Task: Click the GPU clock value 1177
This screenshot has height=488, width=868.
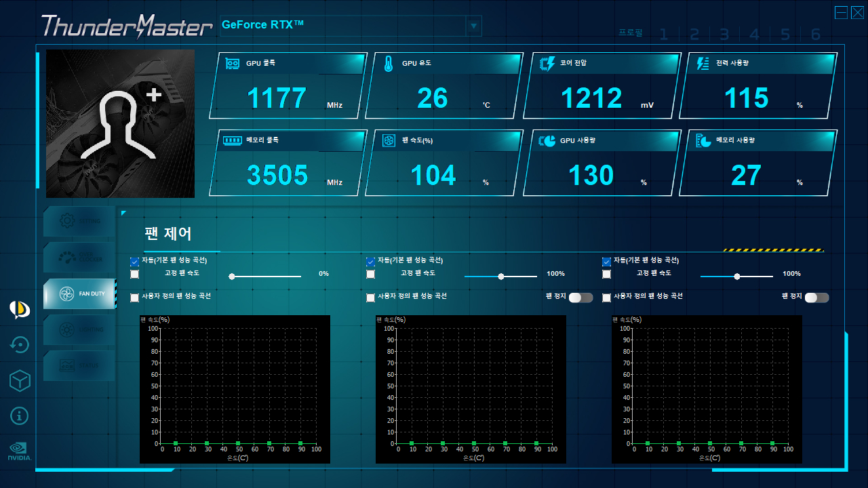Action: [277, 98]
